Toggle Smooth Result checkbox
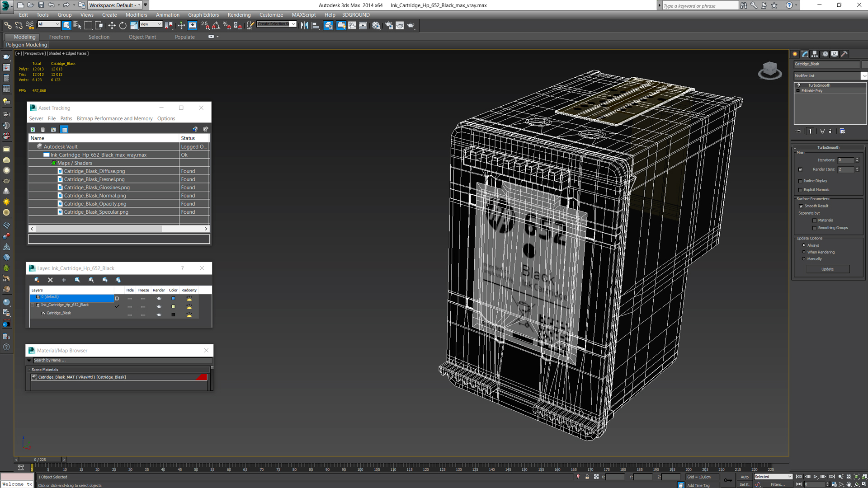Image resolution: width=868 pixels, height=488 pixels. tap(801, 206)
